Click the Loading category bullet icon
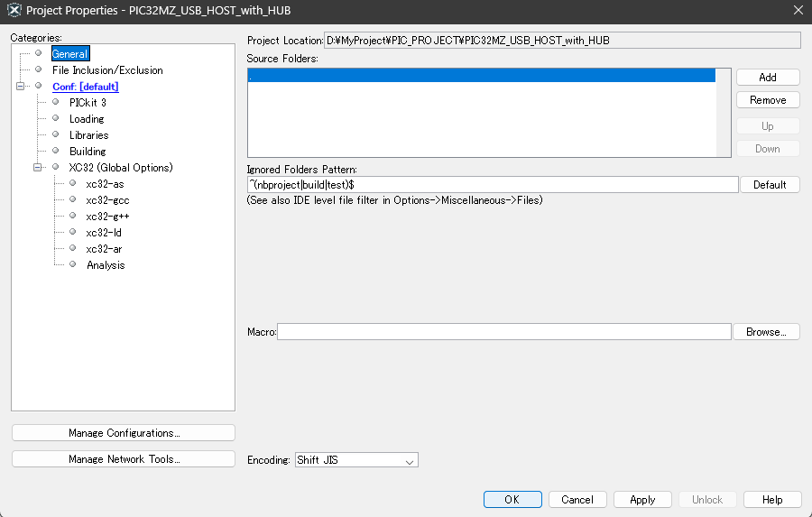Image resolution: width=812 pixels, height=517 pixels. tap(55, 119)
